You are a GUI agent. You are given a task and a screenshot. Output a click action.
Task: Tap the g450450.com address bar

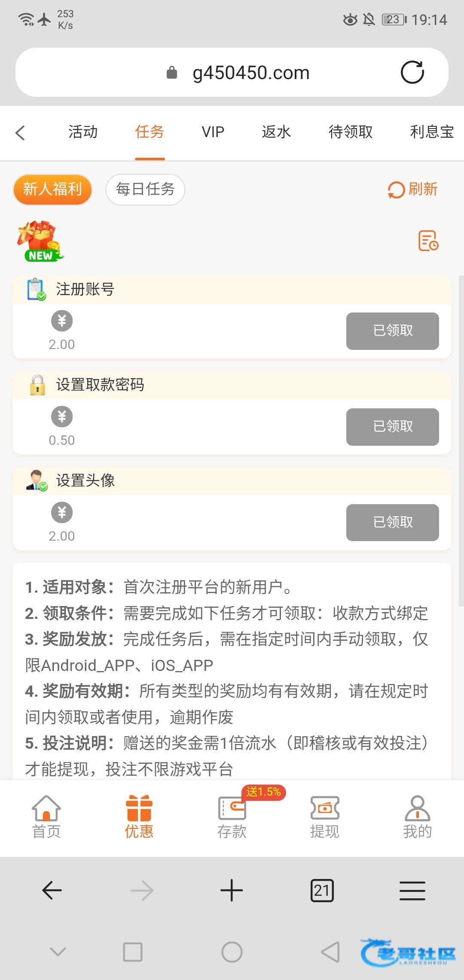click(x=251, y=73)
